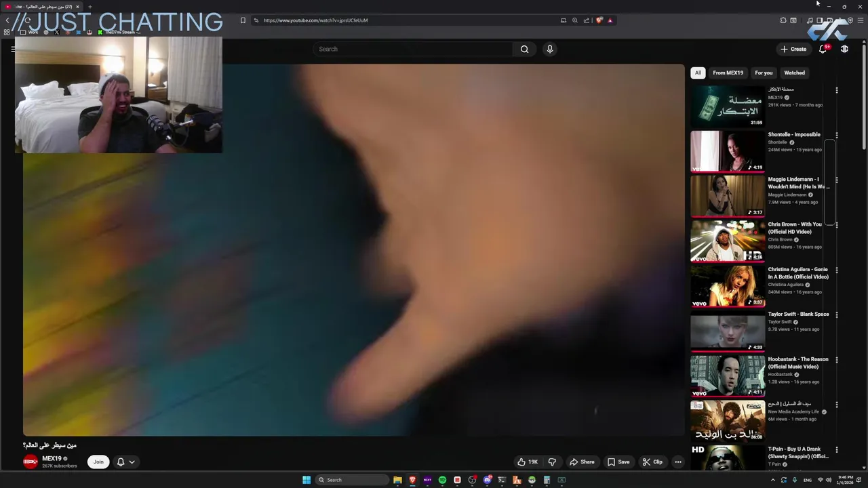Viewport: 868px width, 488px height.
Task: Select the From MEX19 filter chip
Action: [x=728, y=73]
